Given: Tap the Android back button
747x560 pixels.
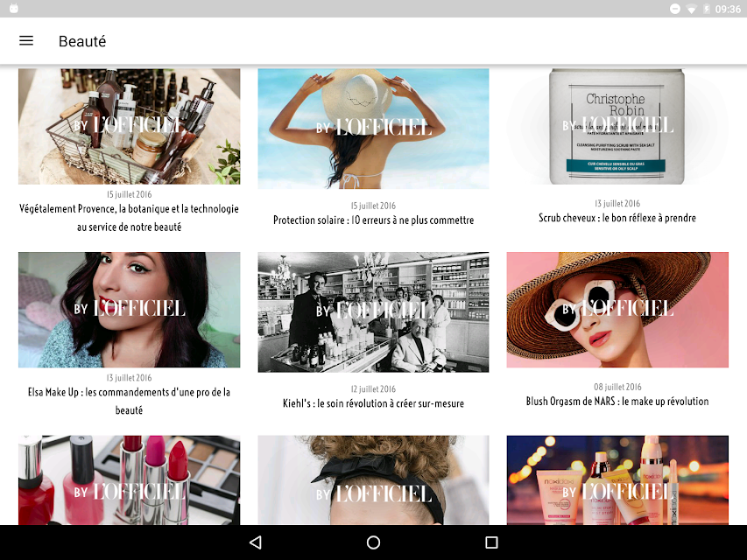Looking at the screenshot, I should (x=256, y=542).
